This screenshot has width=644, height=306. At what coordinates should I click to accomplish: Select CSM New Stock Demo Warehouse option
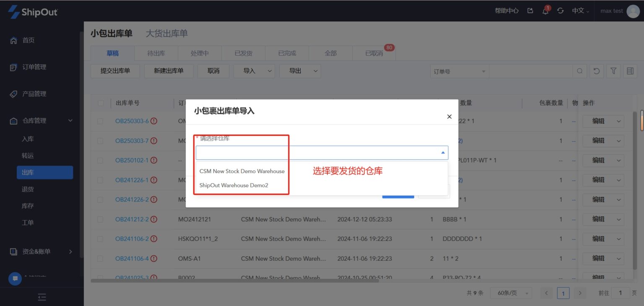241,171
